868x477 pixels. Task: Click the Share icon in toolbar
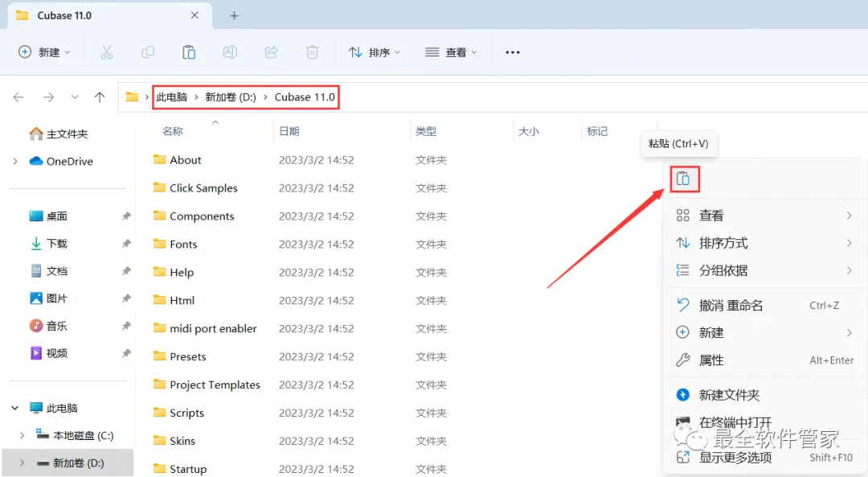click(x=272, y=52)
